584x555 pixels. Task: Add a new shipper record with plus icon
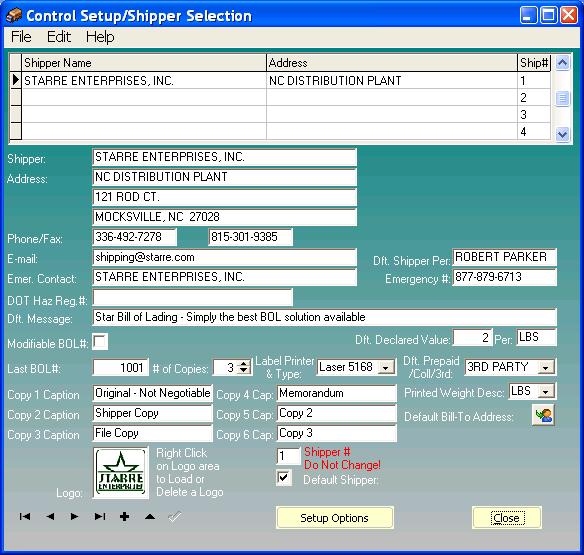coord(125,516)
